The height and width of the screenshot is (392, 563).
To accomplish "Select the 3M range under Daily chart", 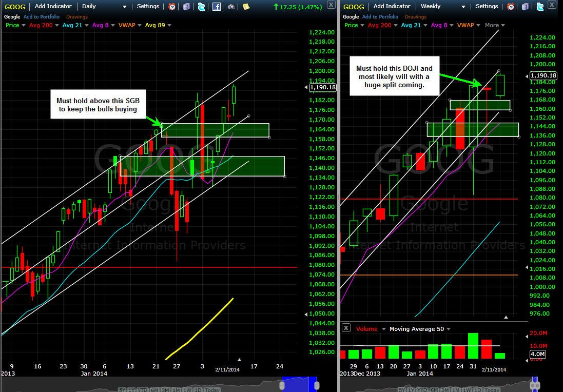I will tap(166, 390).
